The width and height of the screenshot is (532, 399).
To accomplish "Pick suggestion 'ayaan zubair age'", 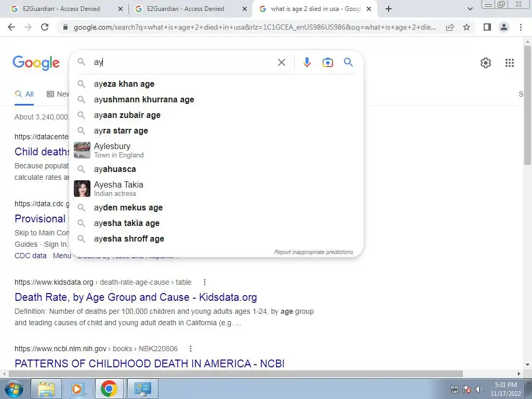I will 216,115.
